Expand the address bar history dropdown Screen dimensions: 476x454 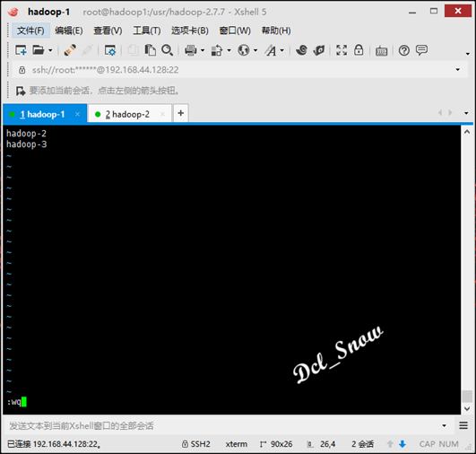point(457,70)
